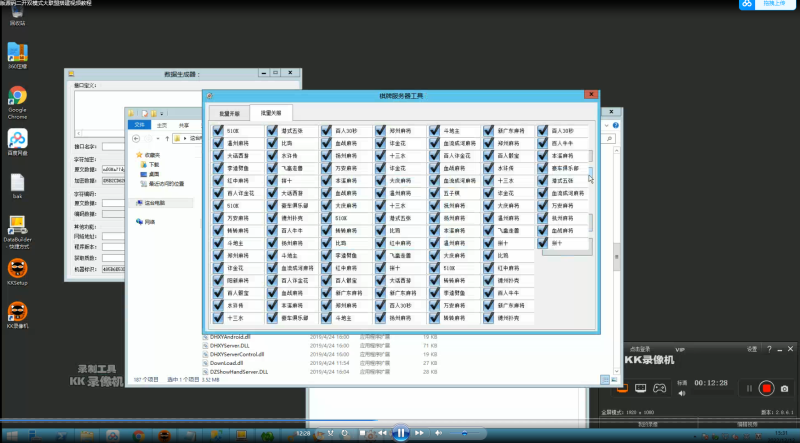This screenshot has height=443, width=800.
Task: Open the 360压缩 desktop shortcut
Action: tap(17, 56)
